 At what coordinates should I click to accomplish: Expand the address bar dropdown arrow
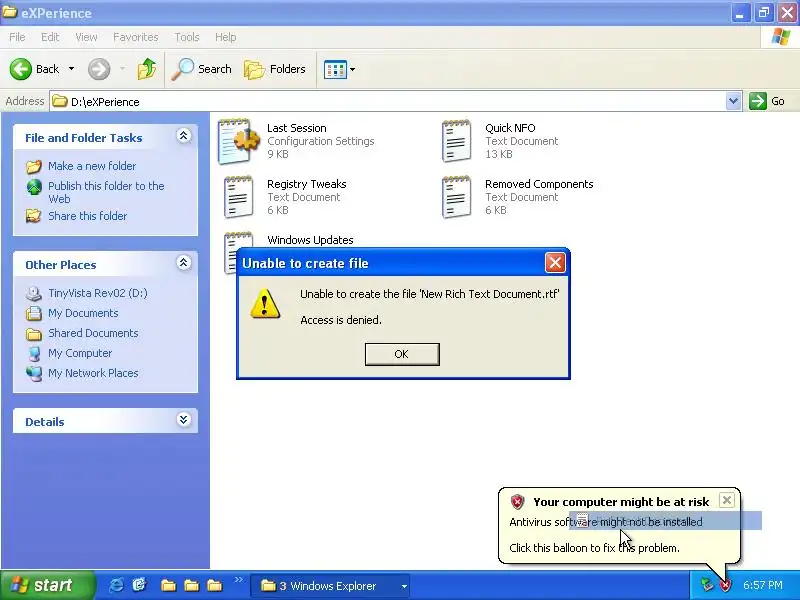733,101
